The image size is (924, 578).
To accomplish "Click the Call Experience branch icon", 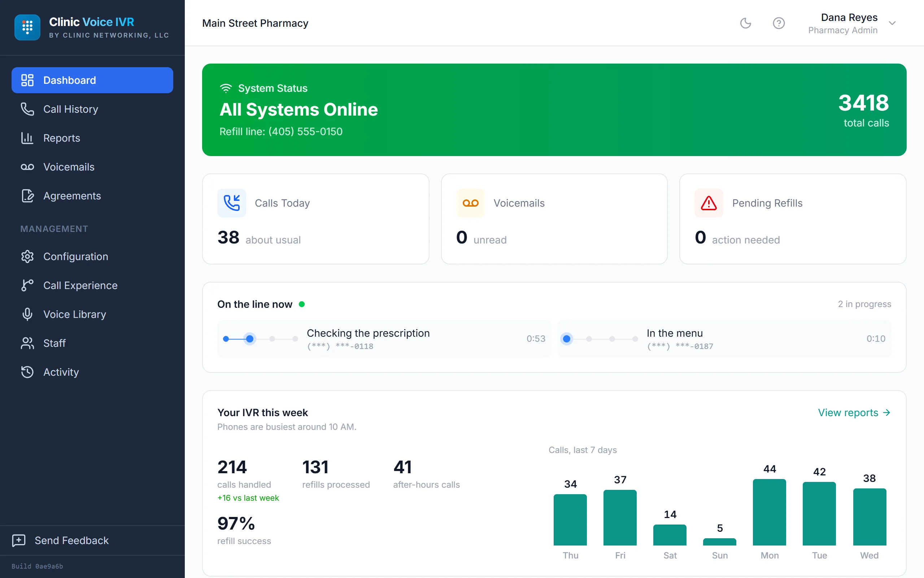I will (27, 285).
